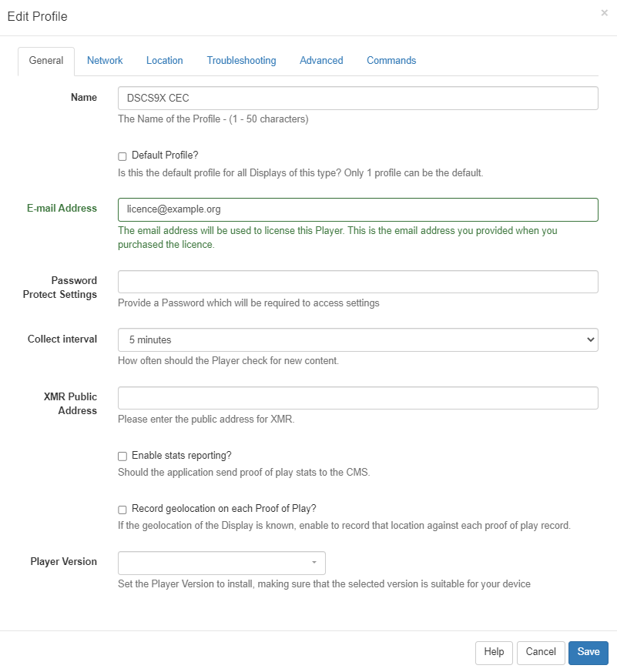Toggle Record geolocation on Proof of Play
Viewport: 617px width, 672px height.
(x=122, y=510)
